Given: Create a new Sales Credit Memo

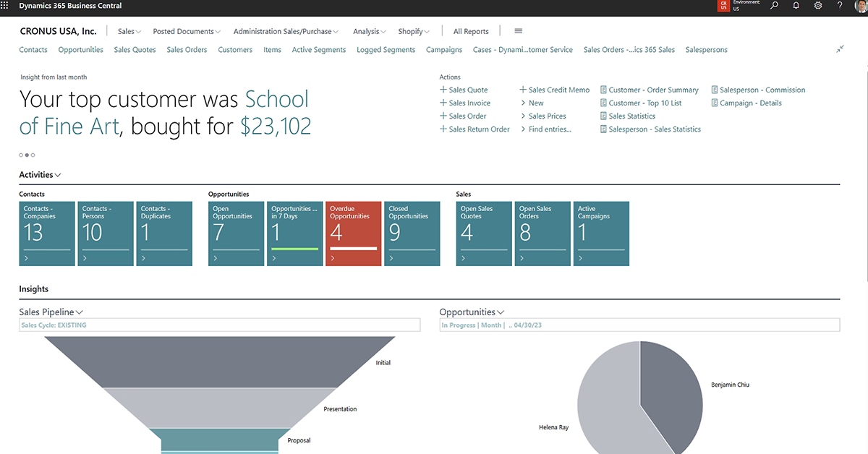Looking at the screenshot, I should 555,90.
